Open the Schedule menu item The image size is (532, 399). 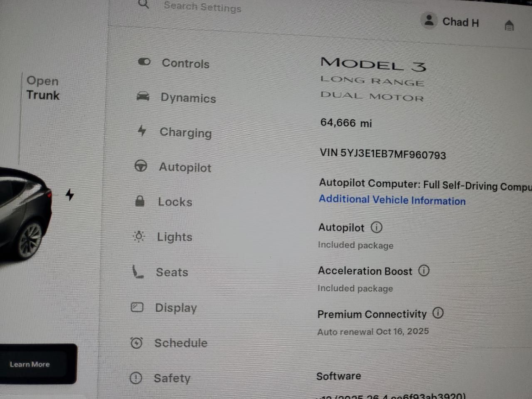coord(169,343)
